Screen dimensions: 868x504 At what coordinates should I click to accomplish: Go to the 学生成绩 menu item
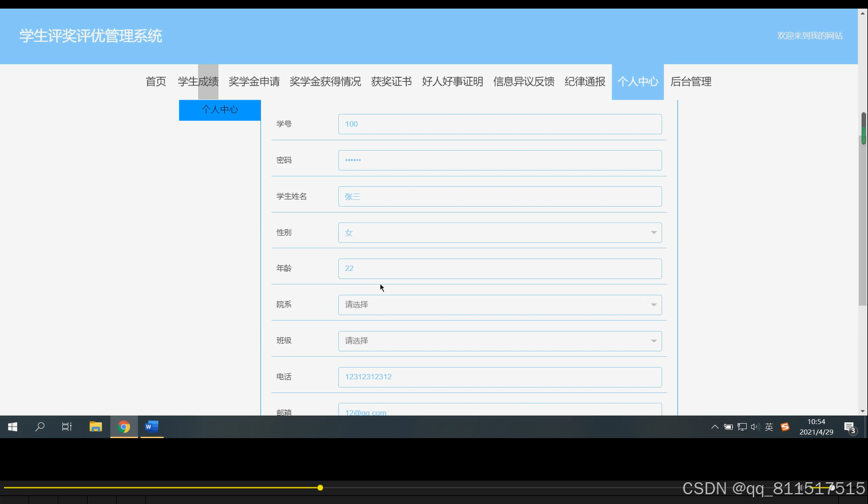tap(198, 81)
